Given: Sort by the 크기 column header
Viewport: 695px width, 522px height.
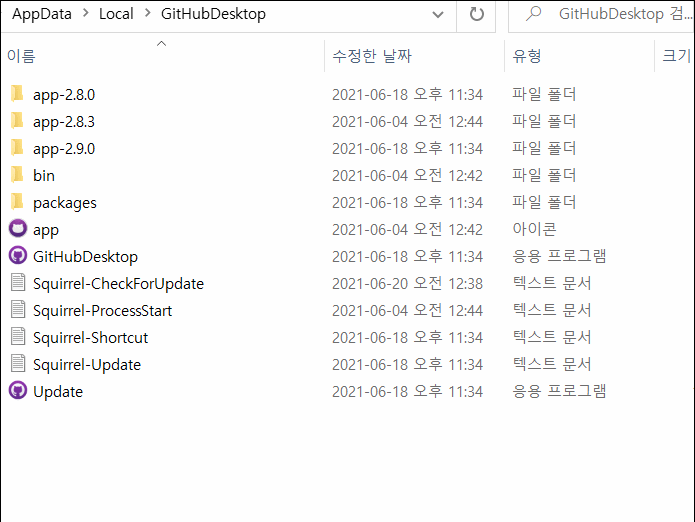Looking at the screenshot, I should (x=675, y=56).
